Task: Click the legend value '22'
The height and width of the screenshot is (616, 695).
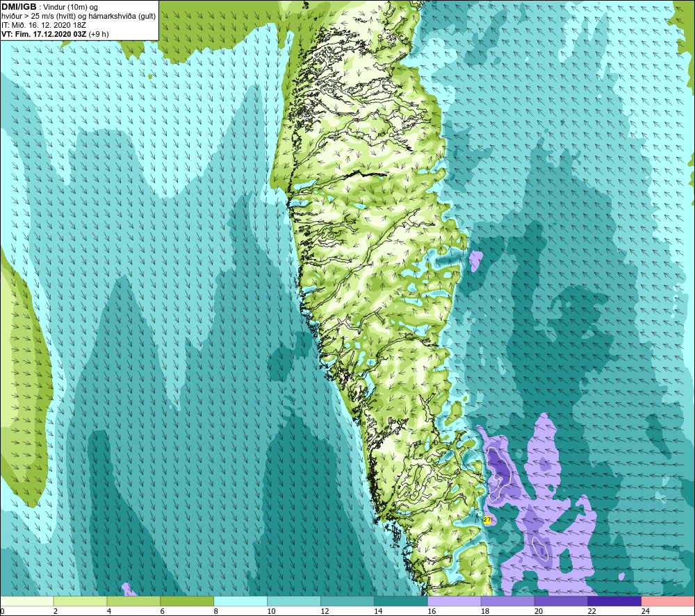Action: (591, 611)
